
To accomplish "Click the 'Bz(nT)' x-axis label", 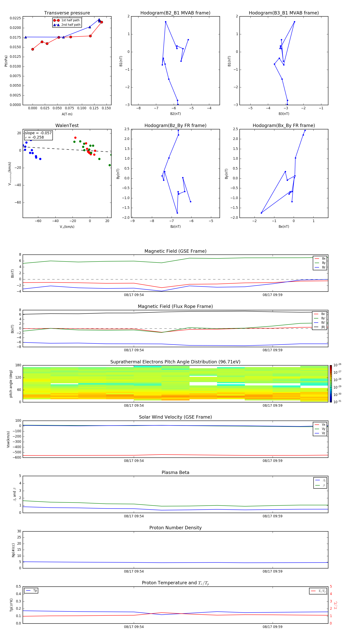I will click(x=175, y=227).
